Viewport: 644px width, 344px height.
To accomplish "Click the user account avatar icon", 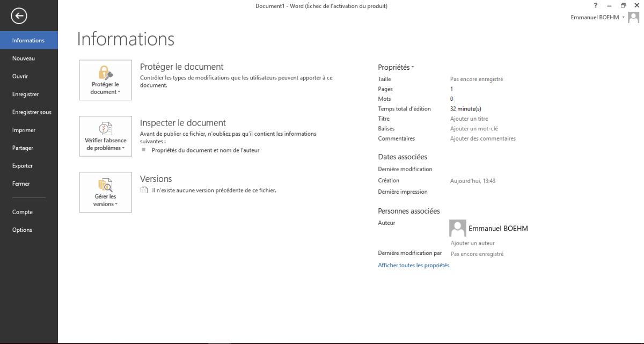I will coord(633,18).
